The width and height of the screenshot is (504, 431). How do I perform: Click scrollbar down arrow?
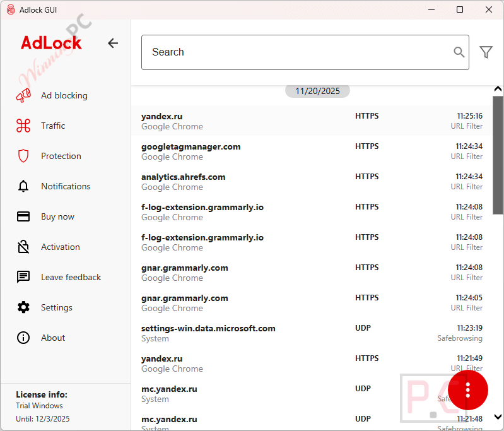498,417
